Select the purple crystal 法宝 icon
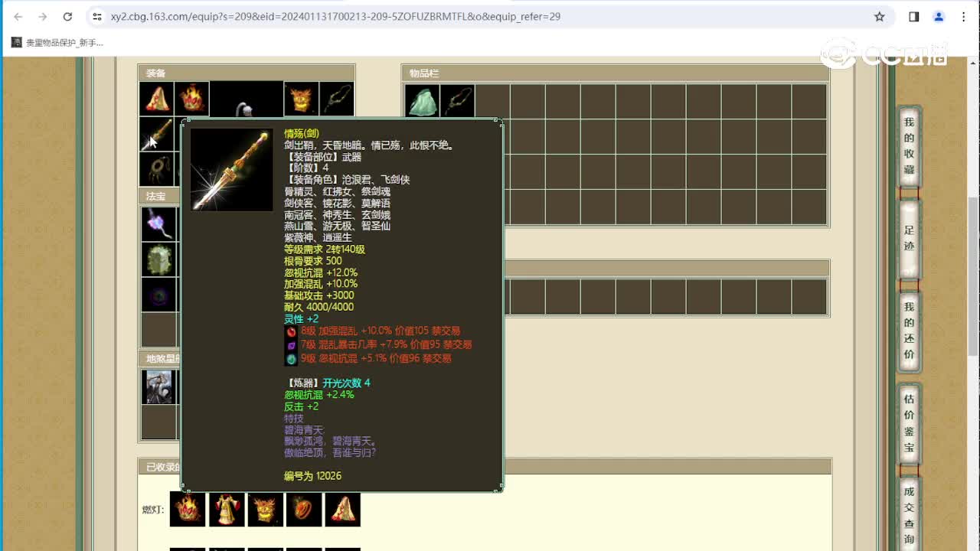 [158, 224]
